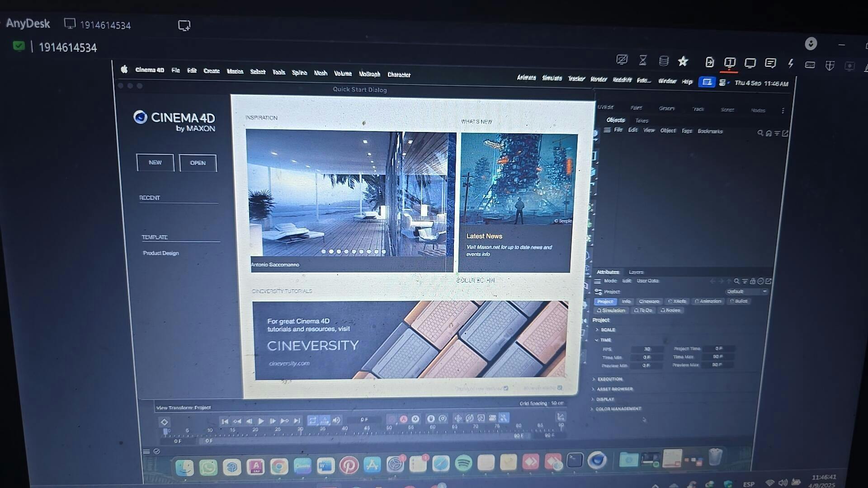Image resolution: width=868 pixels, height=488 pixels.
Task: Open the MoGraph menu
Action: pyautogui.click(x=369, y=74)
